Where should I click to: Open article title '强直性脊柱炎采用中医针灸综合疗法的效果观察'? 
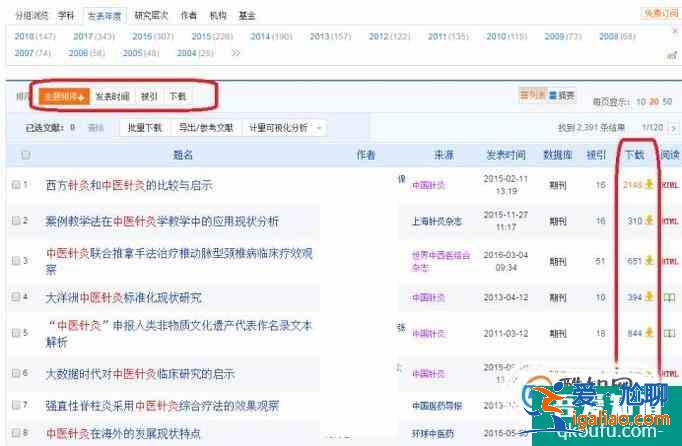coord(162,406)
